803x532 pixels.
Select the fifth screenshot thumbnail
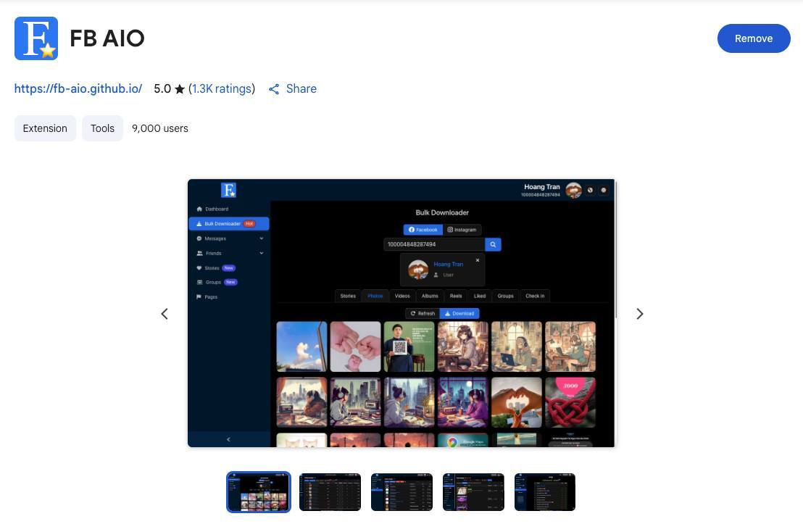click(x=545, y=492)
